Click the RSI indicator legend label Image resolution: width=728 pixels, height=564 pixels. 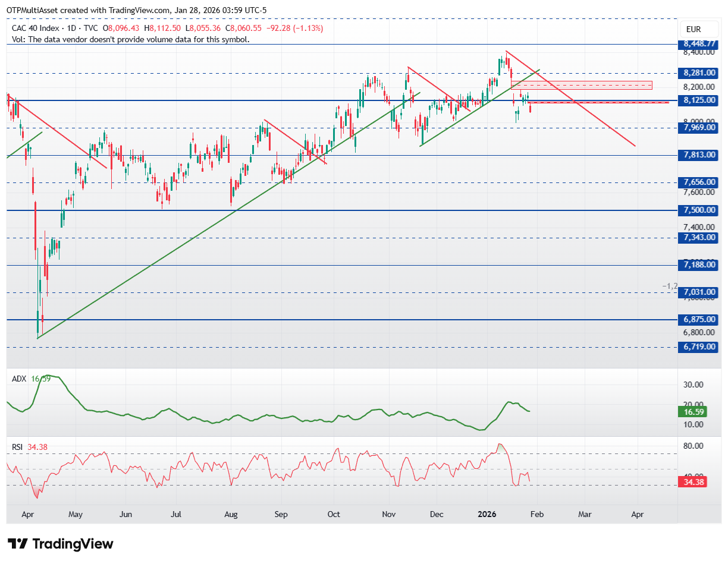18,447
